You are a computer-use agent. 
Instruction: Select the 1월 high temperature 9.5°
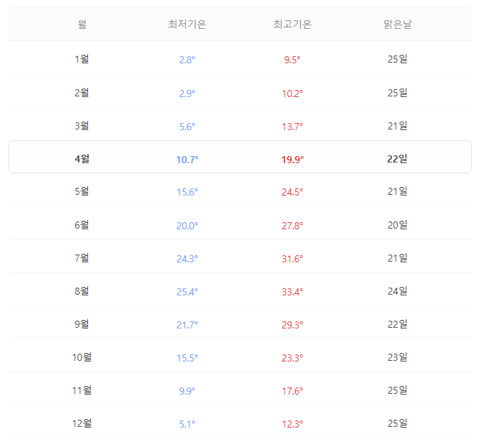292,60
